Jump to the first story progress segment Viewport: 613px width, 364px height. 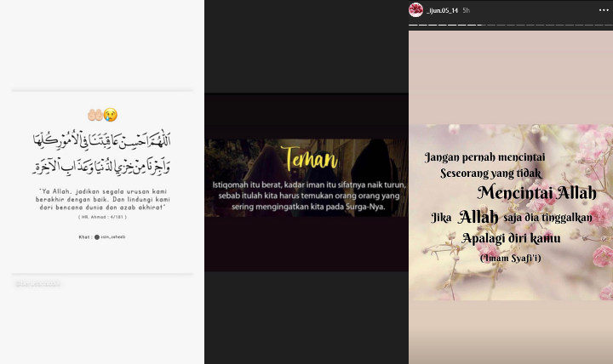(413, 25)
